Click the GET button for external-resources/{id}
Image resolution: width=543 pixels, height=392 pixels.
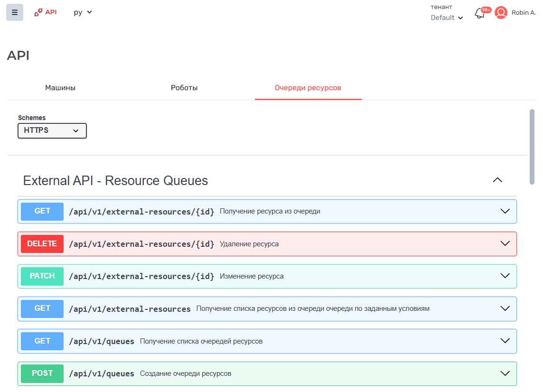pyautogui.click(x=42, y=211)
